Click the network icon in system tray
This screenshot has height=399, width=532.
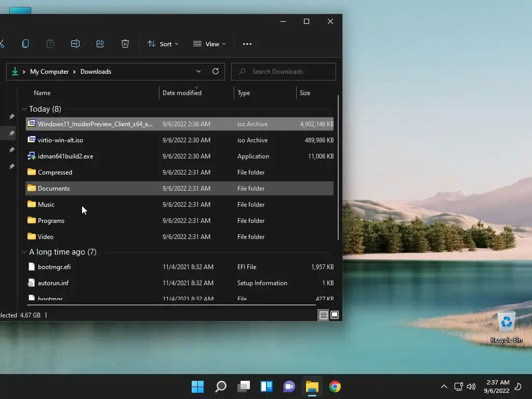[458, 387]
